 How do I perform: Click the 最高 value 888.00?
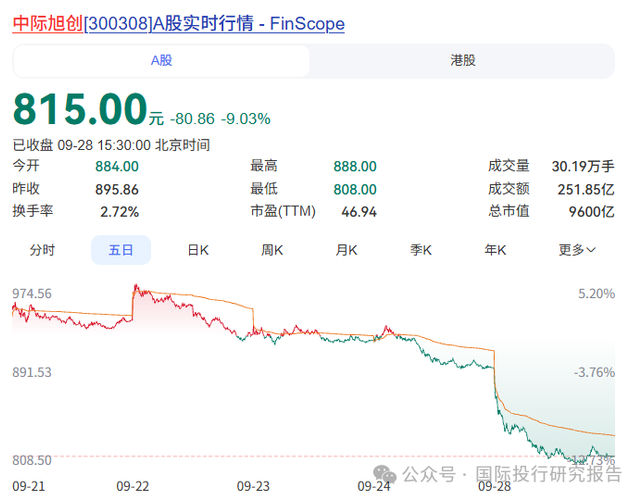[x=355, y=167]
